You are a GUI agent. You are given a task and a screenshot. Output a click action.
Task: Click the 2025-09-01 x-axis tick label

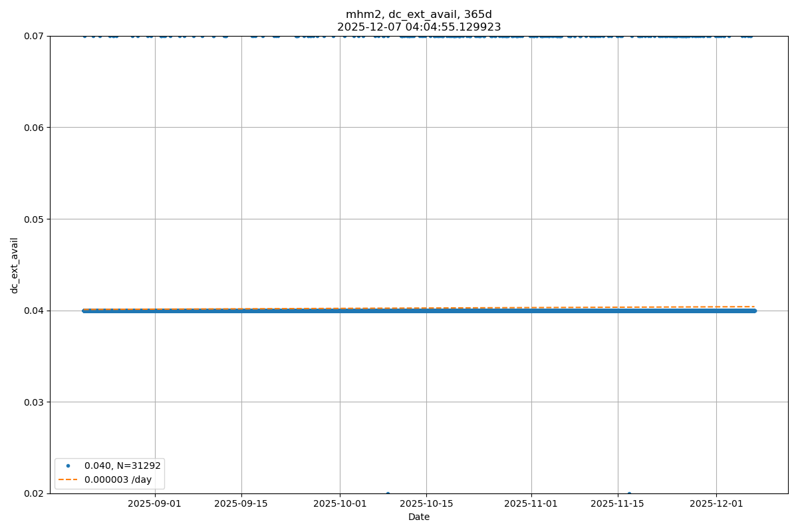[155, 503]
